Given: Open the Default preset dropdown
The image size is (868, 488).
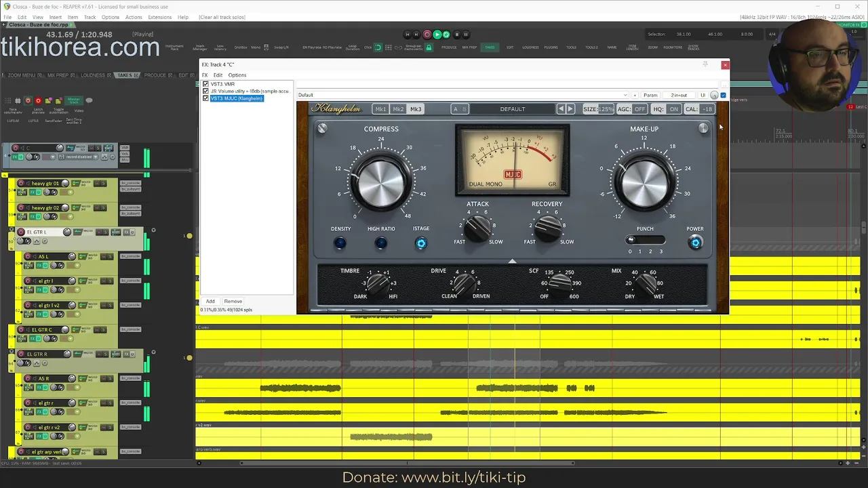Looking at the screenshot, I should (462, 95).
